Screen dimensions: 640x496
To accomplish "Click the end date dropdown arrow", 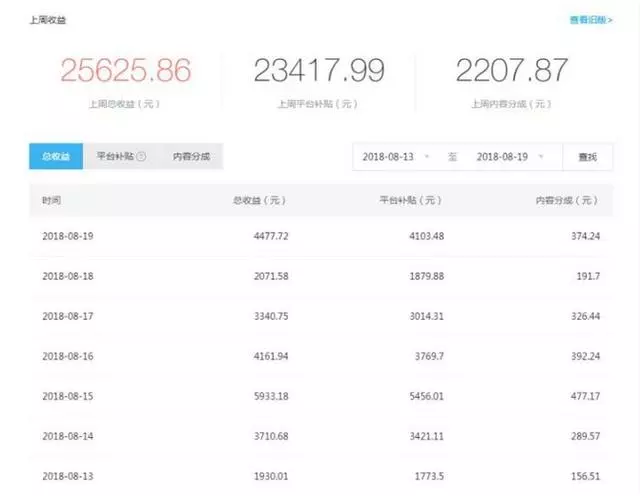I will pyautogui.click(x=541, y=156).
